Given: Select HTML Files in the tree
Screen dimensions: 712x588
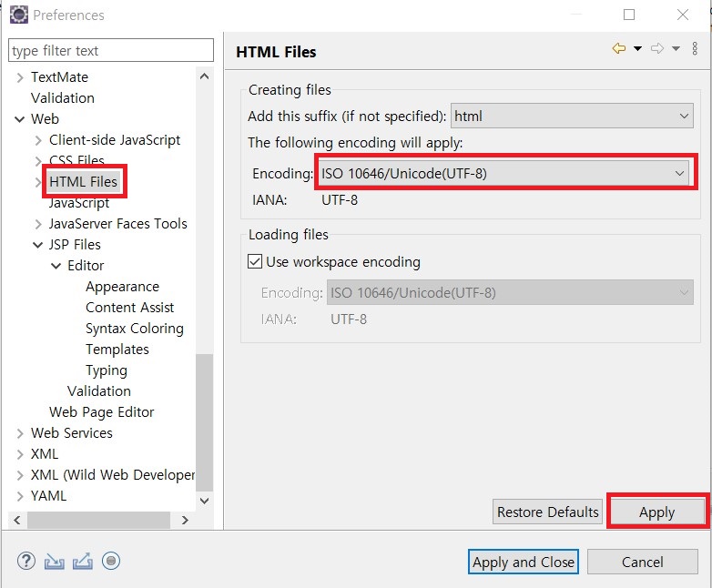Looking at the screenshot, I should click(x=83, y=182).
